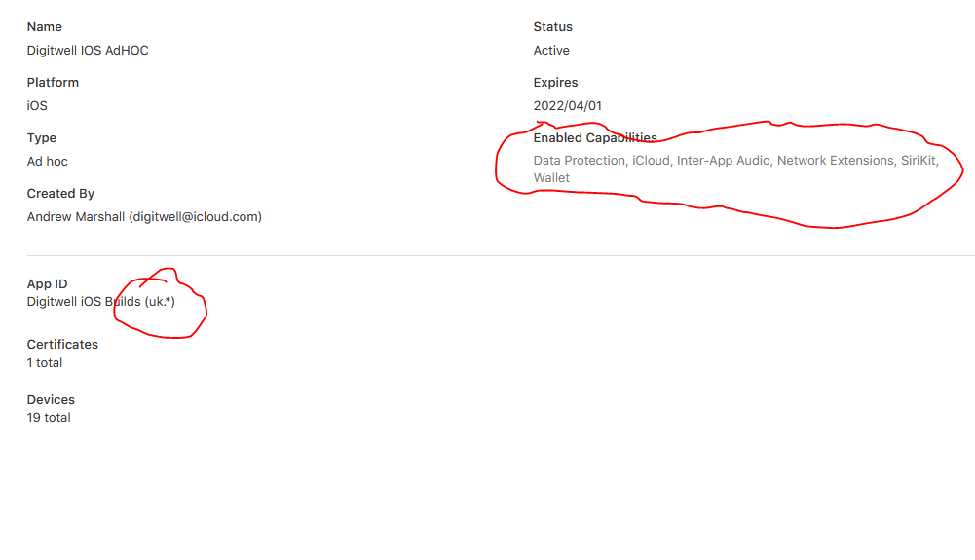Click the 'Enabled Capabilities' heading
This screenshot has width=975, height=560.
[x=595, y=138]
